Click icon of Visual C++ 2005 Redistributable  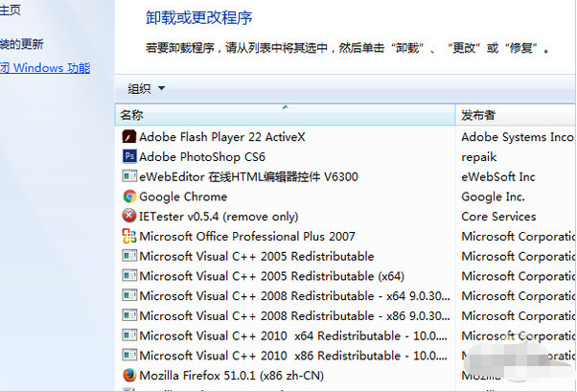(129, 256)
